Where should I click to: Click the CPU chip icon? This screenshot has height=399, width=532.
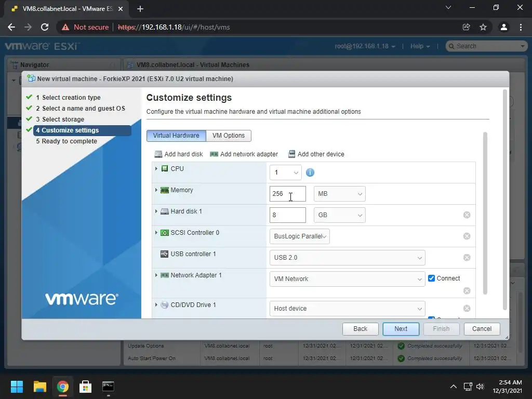(x=165, y=169)
